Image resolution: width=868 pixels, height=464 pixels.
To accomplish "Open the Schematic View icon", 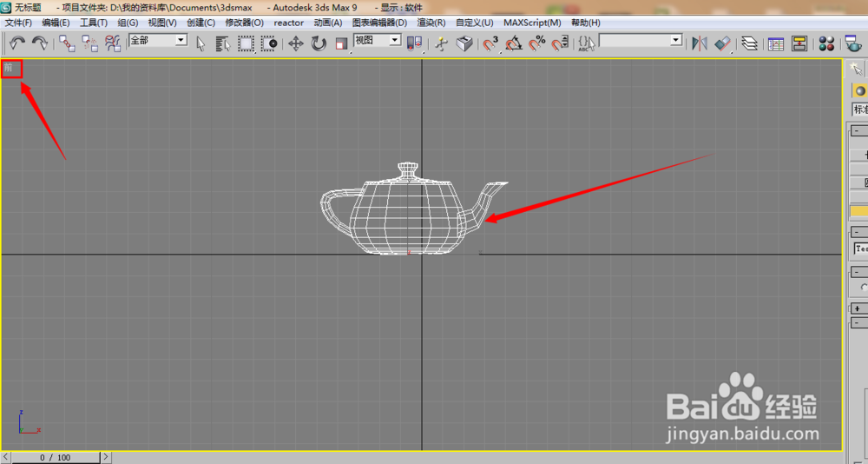I will click(x=799, y=43).
